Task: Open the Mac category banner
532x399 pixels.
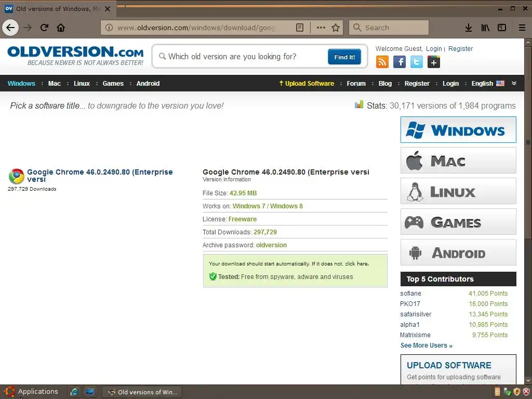Action: tap(458, 160)
